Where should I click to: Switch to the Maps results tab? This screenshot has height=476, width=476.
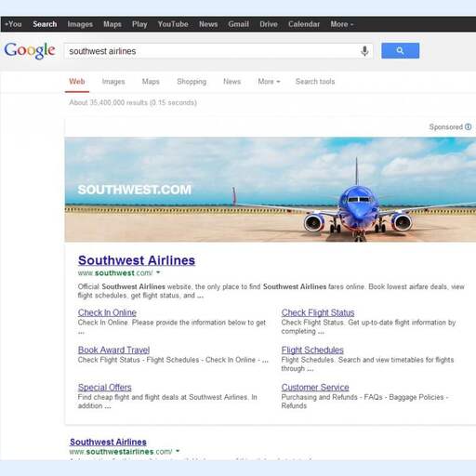[x=151, y=82]
